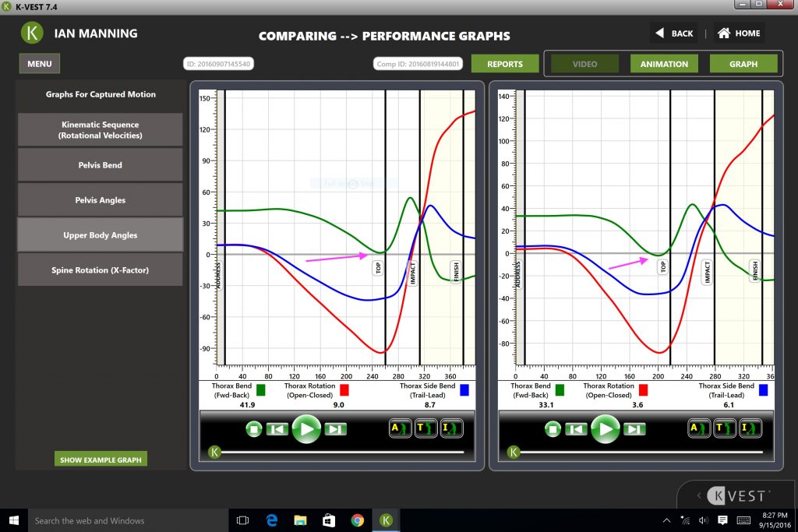
Task: Click green Thorax Bend swatch on right graph
Action: coord(560,390)
